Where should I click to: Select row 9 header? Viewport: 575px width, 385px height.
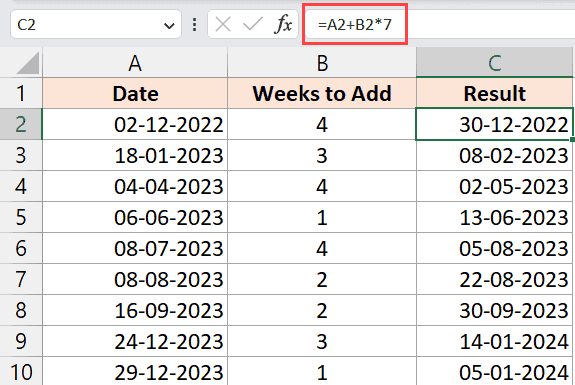(x=21, y=341)
